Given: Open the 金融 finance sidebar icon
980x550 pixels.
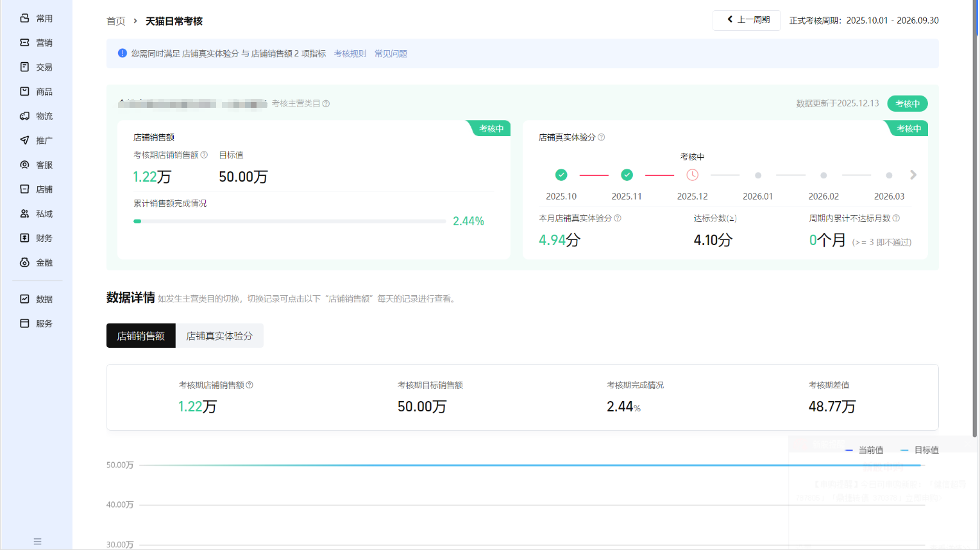Looking at the screenshot, I should pos(25,262).
